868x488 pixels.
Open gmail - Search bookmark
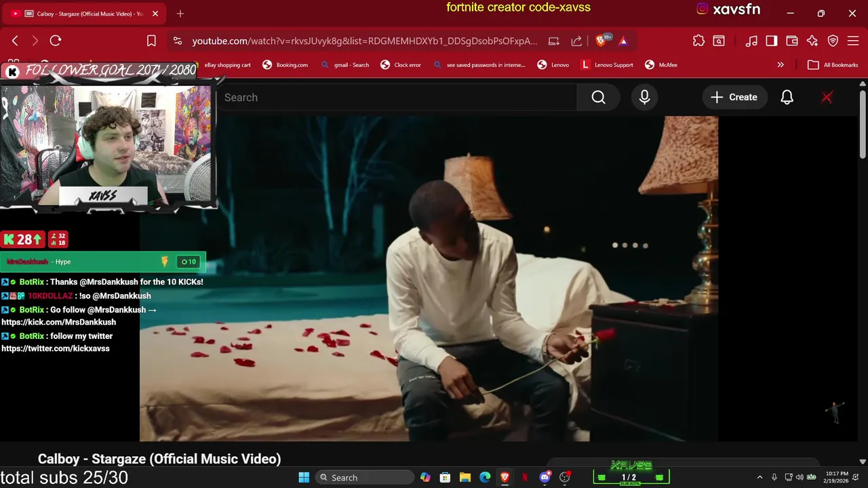(344, 65)
